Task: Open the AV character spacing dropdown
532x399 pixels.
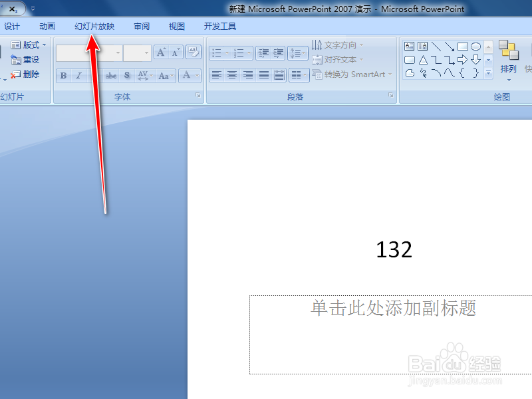Action: click(145, 75)
